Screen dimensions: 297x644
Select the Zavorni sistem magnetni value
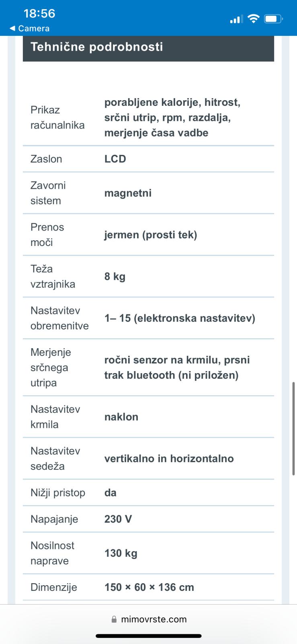(x=128, y=193)
